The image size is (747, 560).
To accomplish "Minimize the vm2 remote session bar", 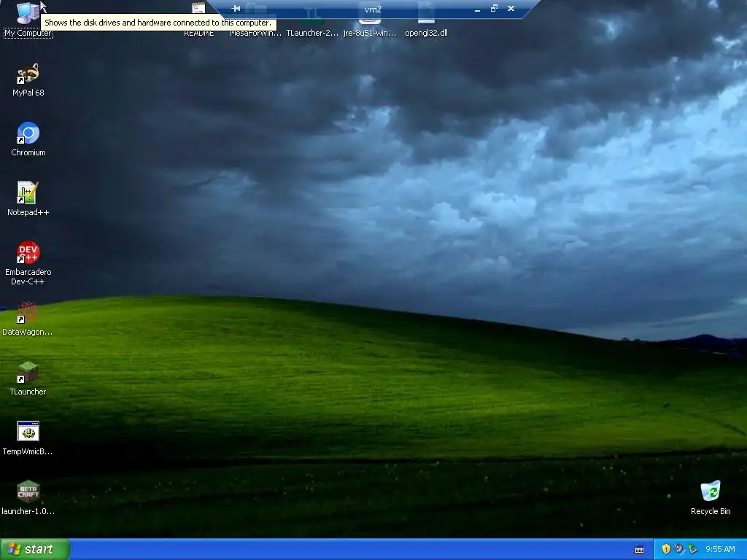I will (477, 9).
